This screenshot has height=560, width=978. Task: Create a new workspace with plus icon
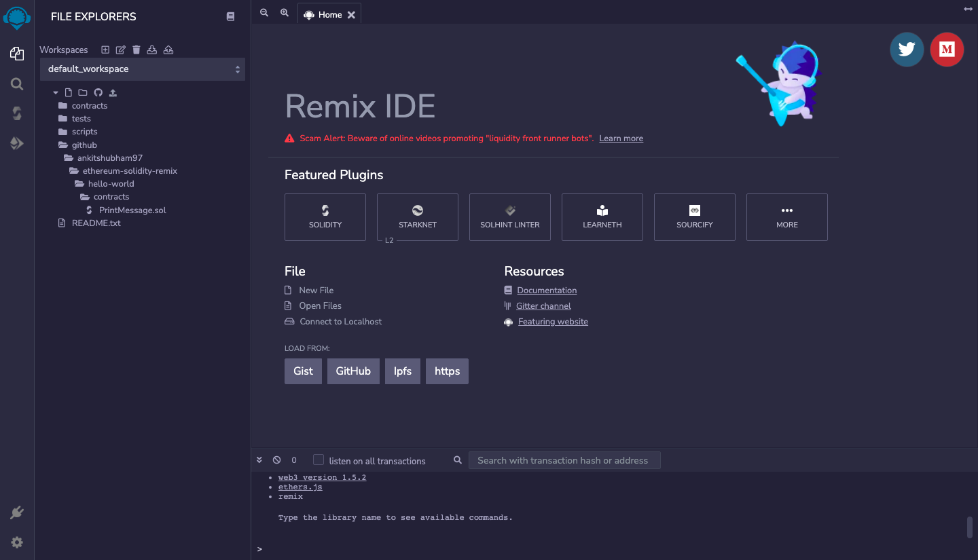105,50
